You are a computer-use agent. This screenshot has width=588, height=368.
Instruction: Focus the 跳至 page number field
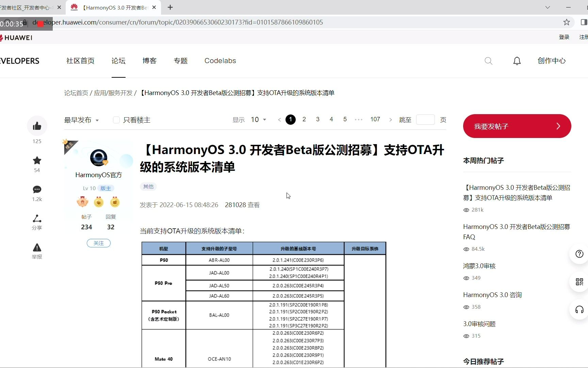click(425, 120)
